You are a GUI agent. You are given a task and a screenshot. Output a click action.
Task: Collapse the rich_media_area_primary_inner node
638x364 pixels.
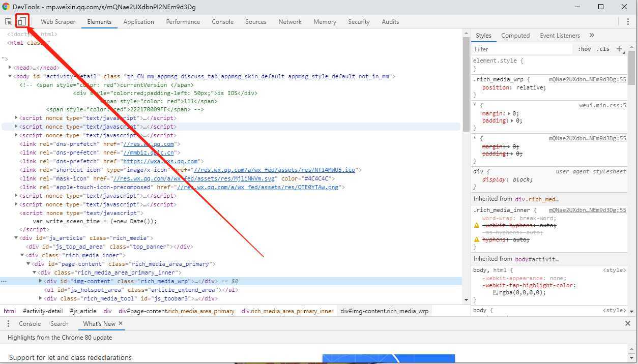[x=35, y=272]
